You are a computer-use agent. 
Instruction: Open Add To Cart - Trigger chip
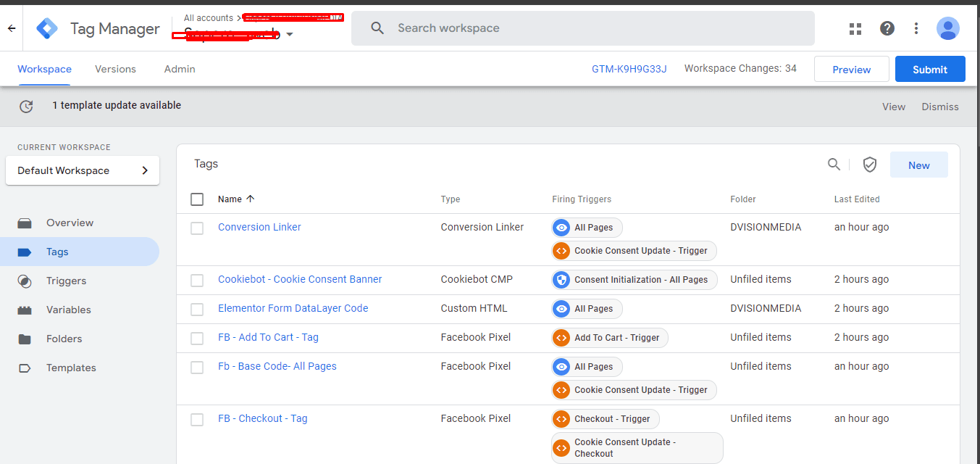click(610, 338)
